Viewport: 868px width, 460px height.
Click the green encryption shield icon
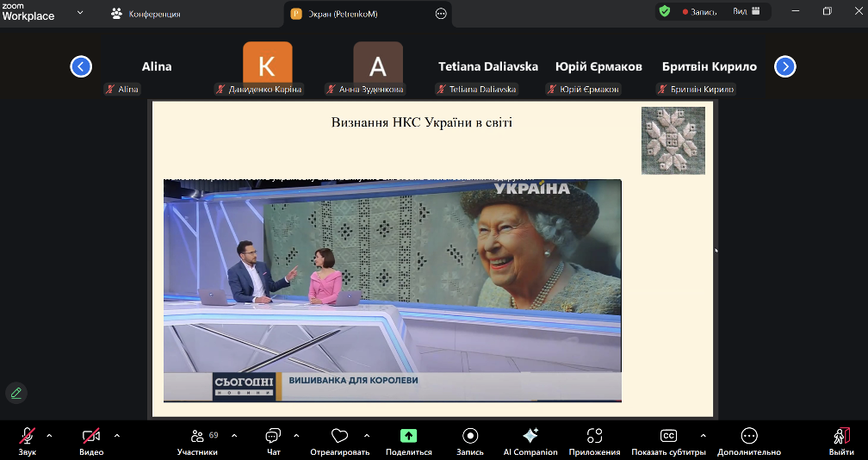click(x=664, y=12)
